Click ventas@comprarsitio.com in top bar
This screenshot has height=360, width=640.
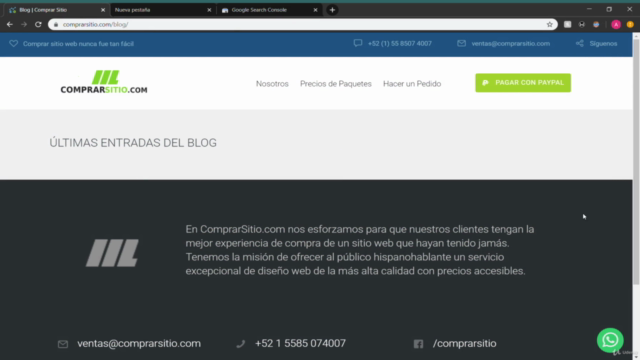(x=511, y=43)
